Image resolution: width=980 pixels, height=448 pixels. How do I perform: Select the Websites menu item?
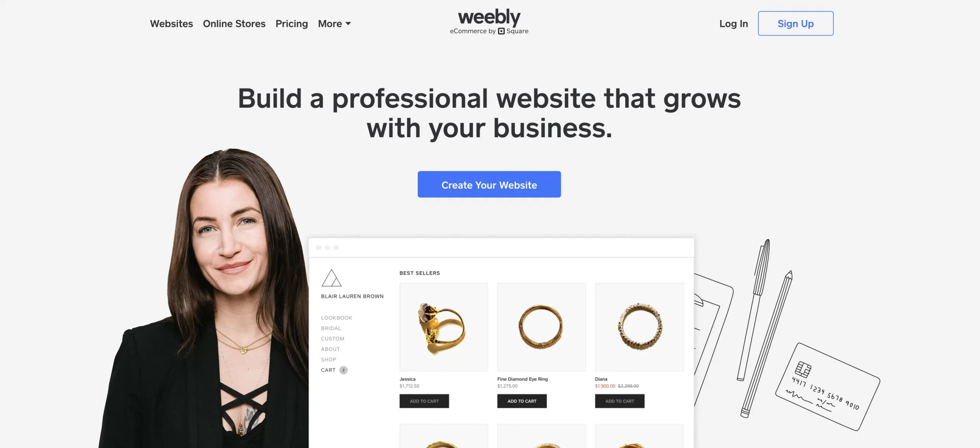[171, 23]
